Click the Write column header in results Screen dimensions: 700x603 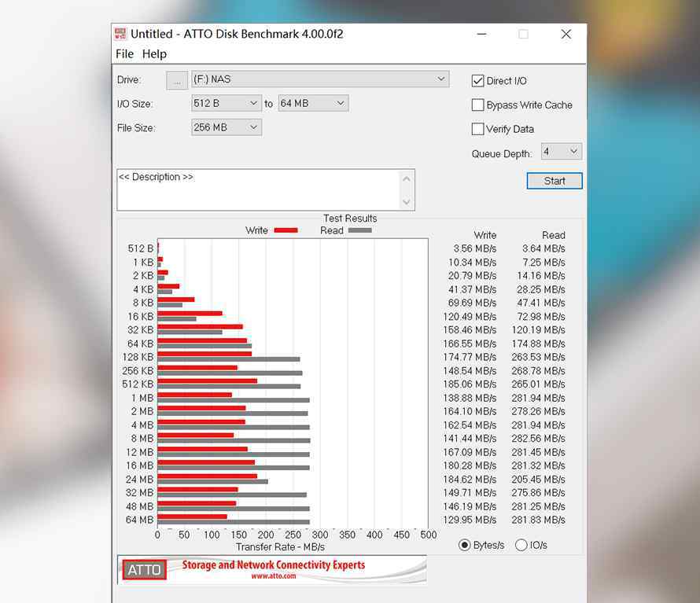(x=484, y=235)
